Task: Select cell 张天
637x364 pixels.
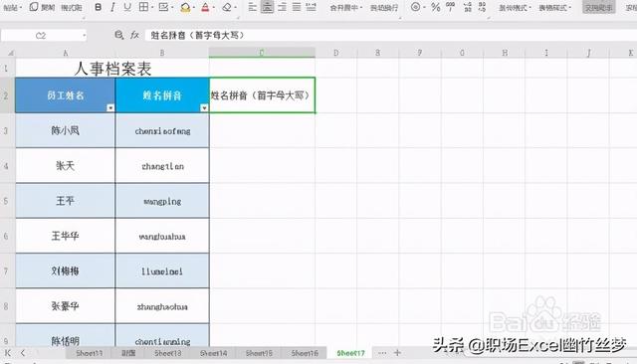Action: click(x=66, y=165)
